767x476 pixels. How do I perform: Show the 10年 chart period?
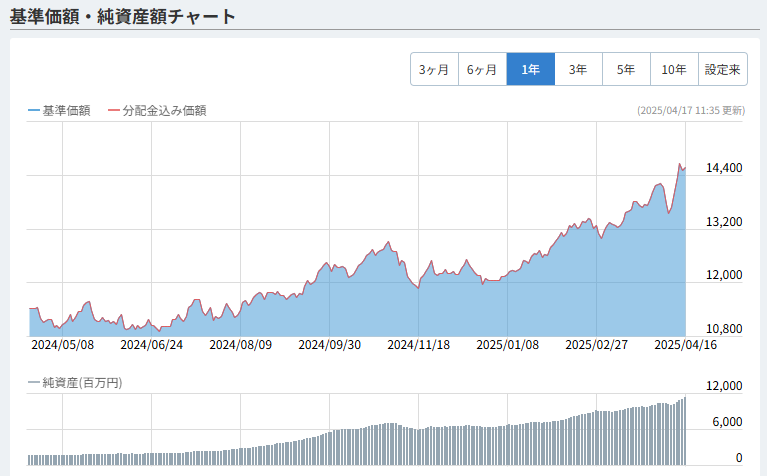674,69
